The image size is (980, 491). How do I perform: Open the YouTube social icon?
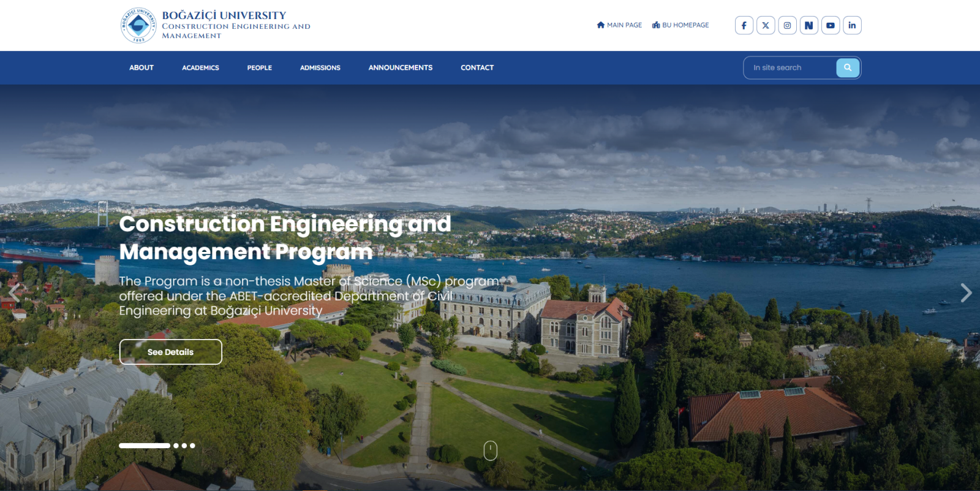click(831, 25)
